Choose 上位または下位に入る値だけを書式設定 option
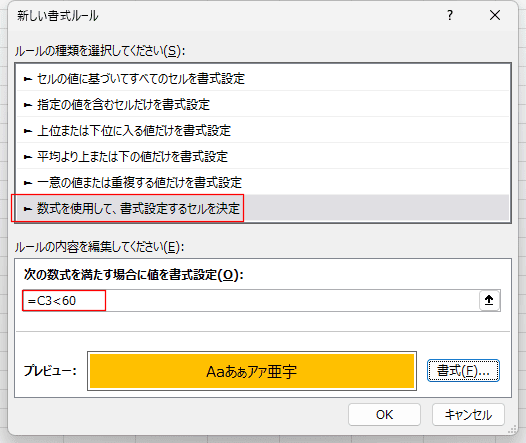This screenshot has width=526, height=443. 263,130
